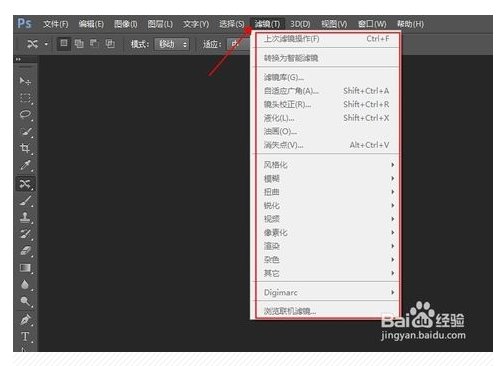
Task: Expand the 模糊 submenu
Action: coord(327,178)
